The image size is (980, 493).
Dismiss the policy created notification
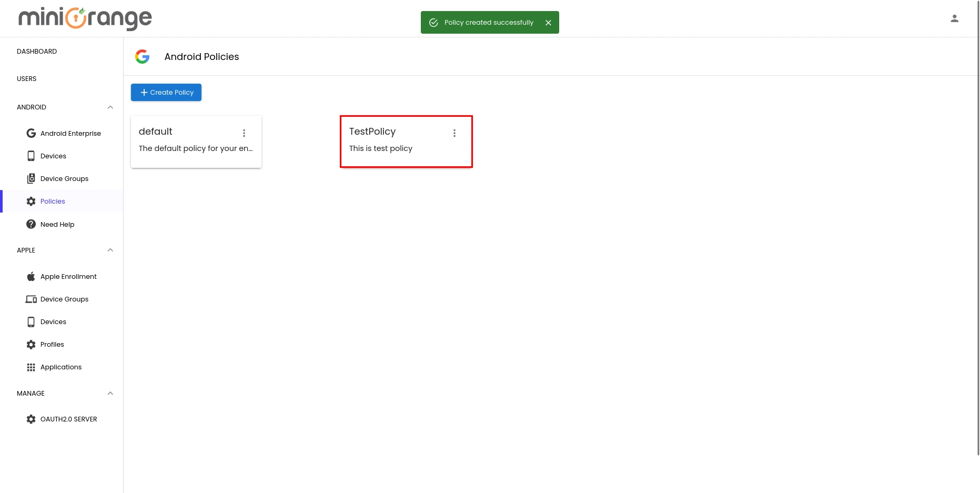(548, 22)
